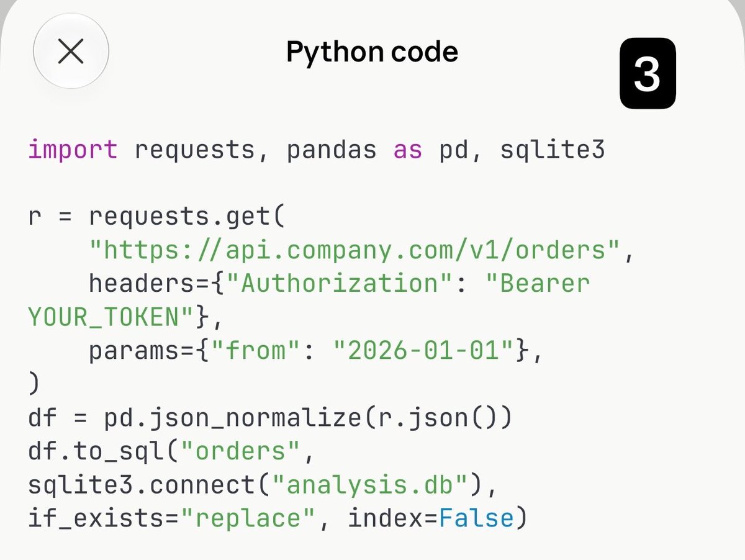Click 'pandas' in the import line

coord(332,151)
